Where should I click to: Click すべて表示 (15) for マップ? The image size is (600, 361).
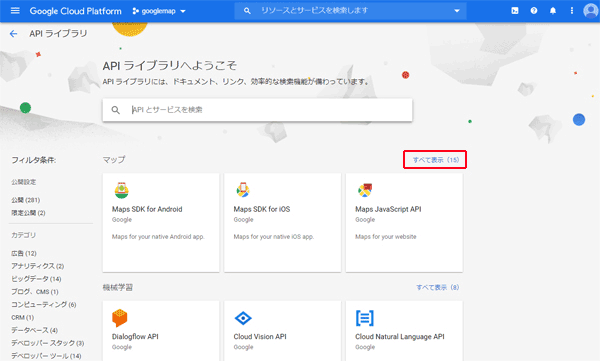coord(435,160)
